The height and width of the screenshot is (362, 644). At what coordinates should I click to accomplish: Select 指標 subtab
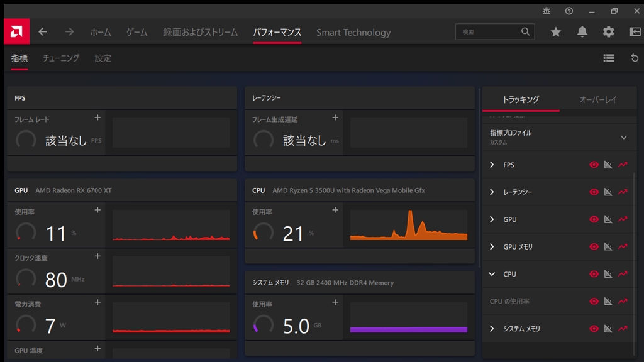19,58
